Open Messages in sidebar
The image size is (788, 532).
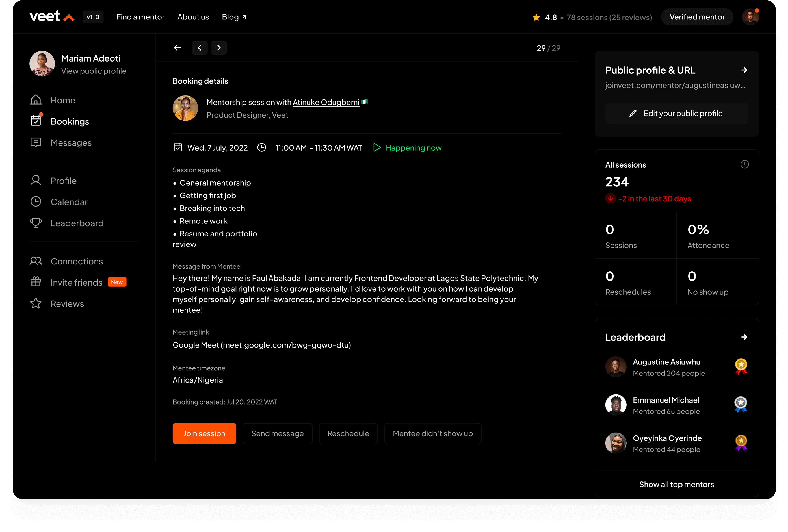click(x=71, y=143)
